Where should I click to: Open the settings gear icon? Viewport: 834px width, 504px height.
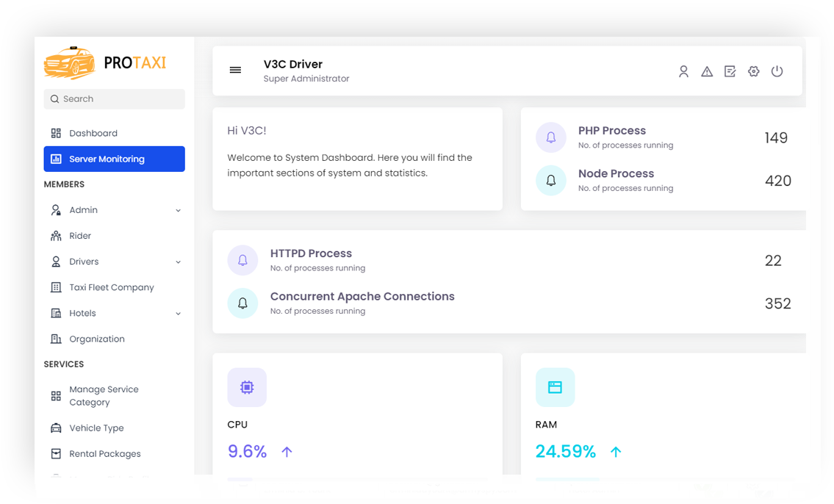tap(753, 71)
